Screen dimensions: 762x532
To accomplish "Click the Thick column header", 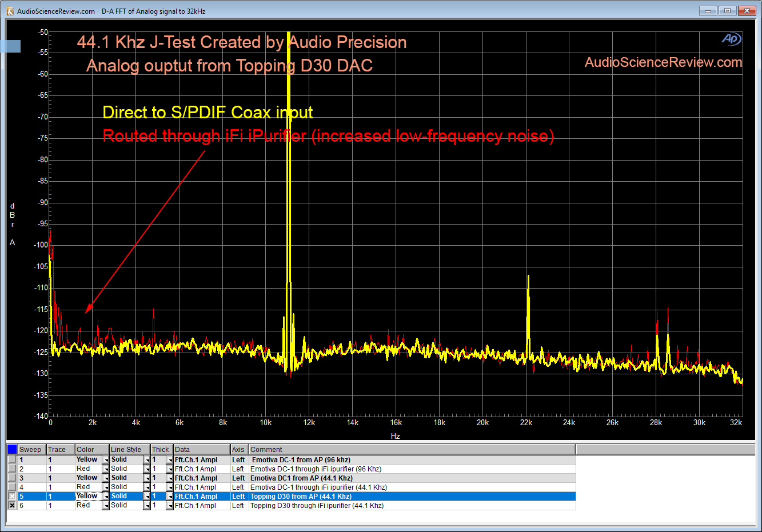I will click(162, 450).
